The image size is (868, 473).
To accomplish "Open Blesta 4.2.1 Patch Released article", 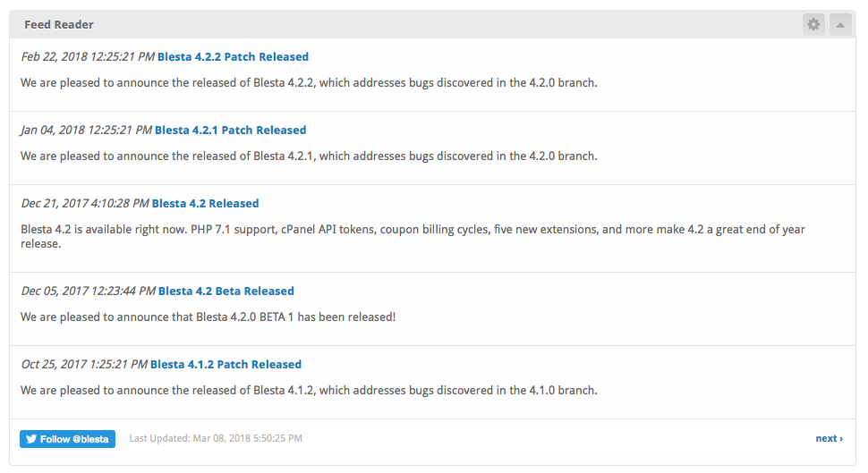I will coord(230,131).
